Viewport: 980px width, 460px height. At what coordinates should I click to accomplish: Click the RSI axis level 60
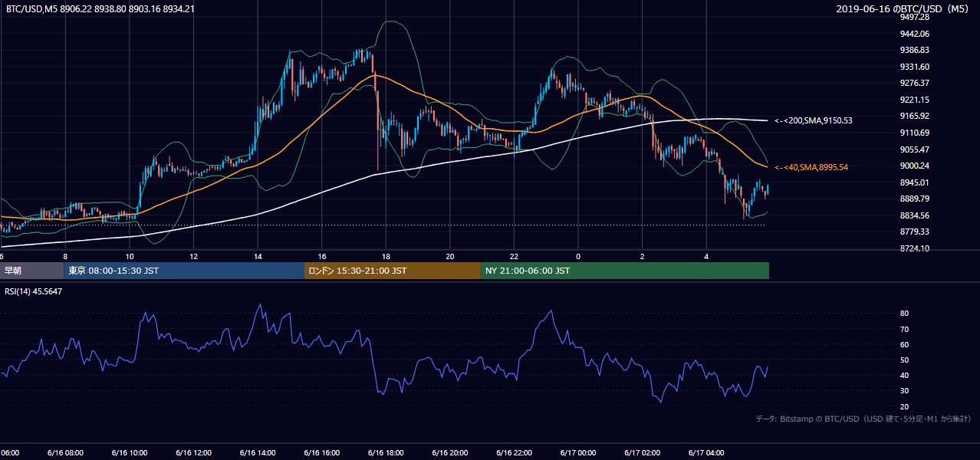[904, 344]
